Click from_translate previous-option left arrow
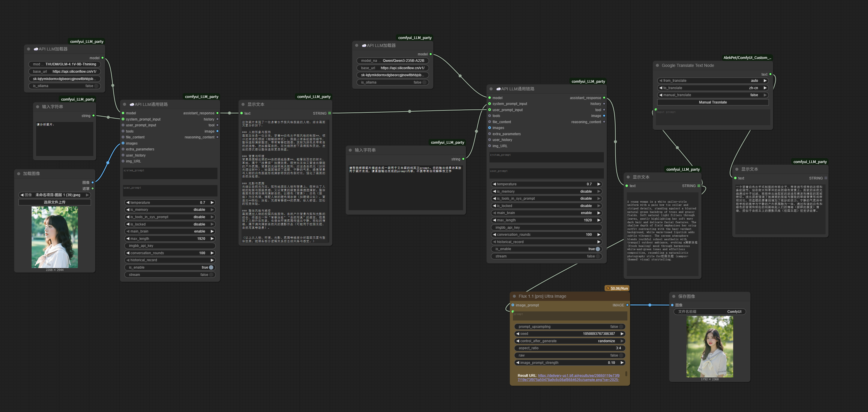This screenshot has height=412, width=868. pyautogui.click(x=661, y=80)
